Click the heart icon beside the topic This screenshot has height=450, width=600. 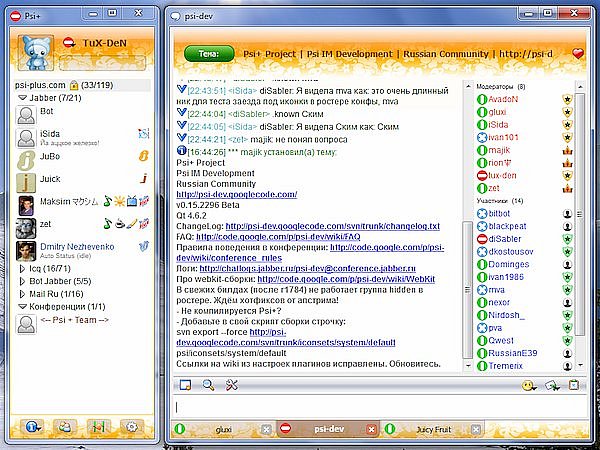[578, 54]
